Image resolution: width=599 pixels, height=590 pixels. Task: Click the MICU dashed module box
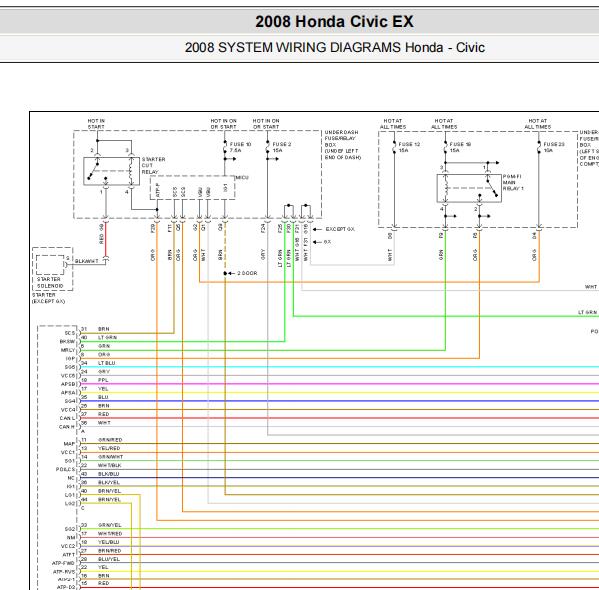(x=193, y=187)
